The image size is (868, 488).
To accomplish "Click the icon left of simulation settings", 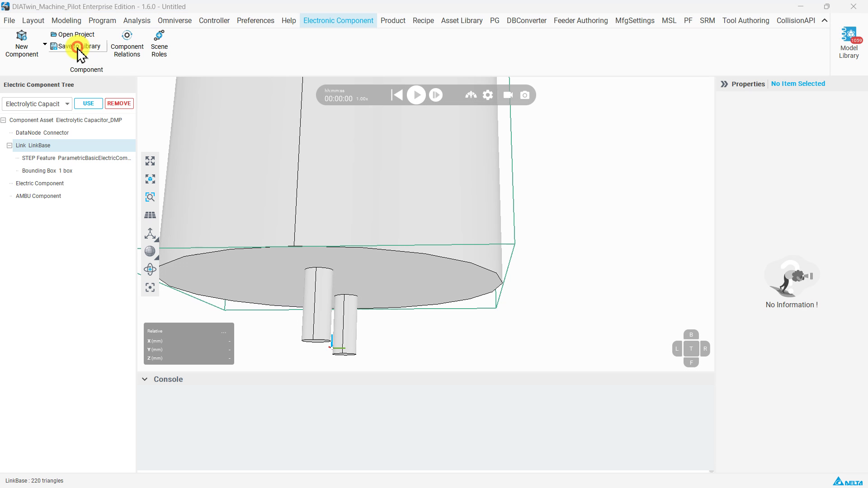I will pos(471,95).
